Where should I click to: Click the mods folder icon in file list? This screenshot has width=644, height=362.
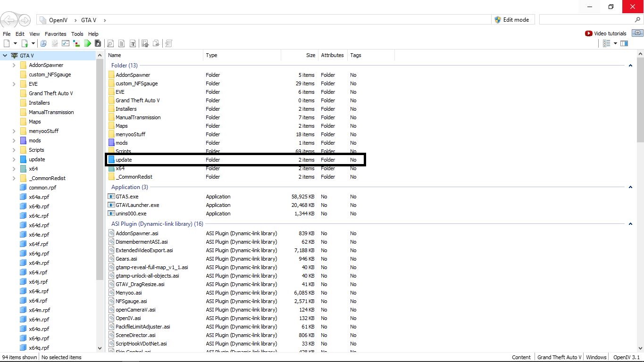pyautogui.click(x=111, y=143)
